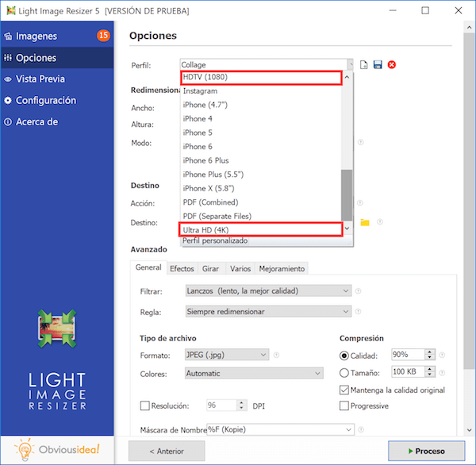Open the Imagenes section in sidebar
Image resolution: width=476 pixels, height=465 pixels.
[x=57, y=36]
